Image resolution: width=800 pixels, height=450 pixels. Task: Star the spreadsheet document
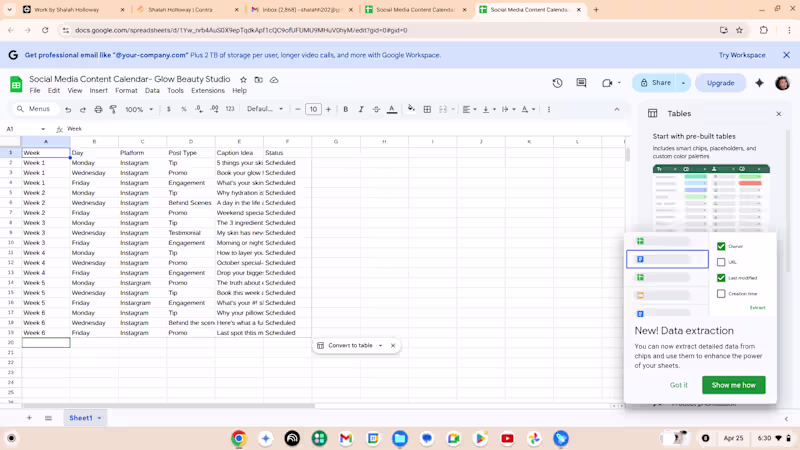click(243, 80)
